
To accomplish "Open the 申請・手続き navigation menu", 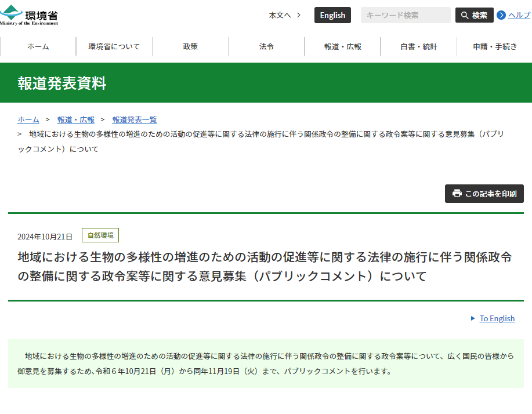I will point(494,46).
